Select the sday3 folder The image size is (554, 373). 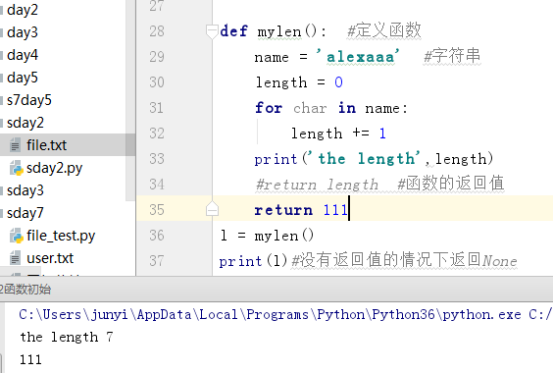25,191
